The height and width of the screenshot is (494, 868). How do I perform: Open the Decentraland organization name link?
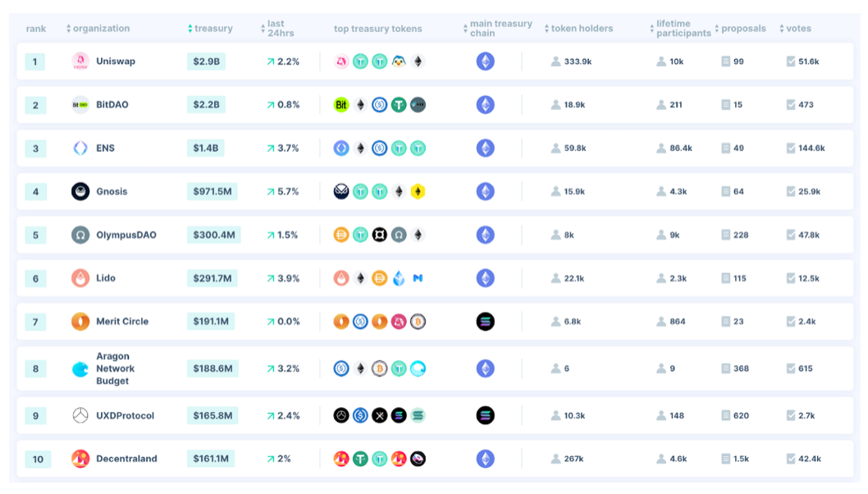point(127,459)
